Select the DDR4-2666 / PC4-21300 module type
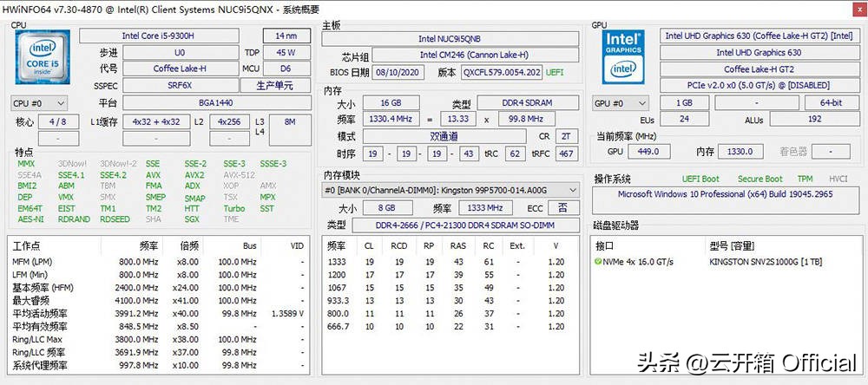 (x=465, y=225)
